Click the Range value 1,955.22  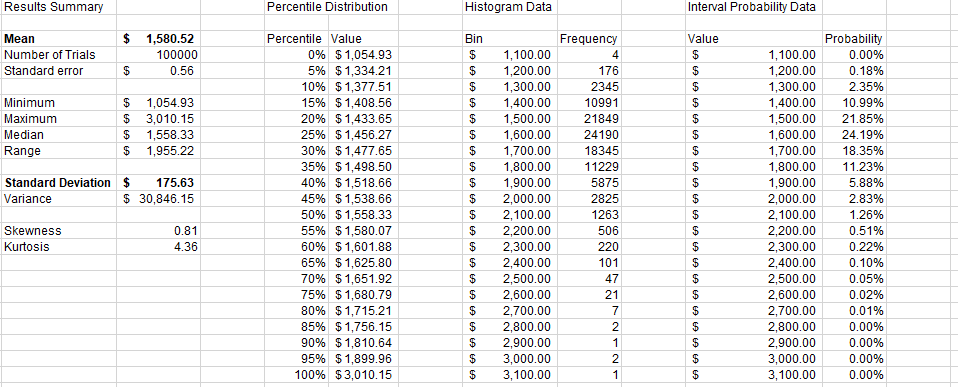[158, 150]
